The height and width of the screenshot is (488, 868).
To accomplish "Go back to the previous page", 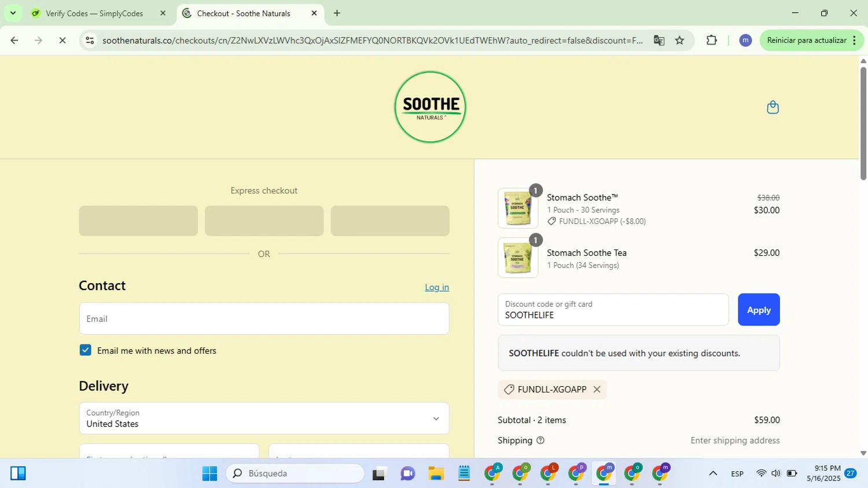I will click(14, 41).
